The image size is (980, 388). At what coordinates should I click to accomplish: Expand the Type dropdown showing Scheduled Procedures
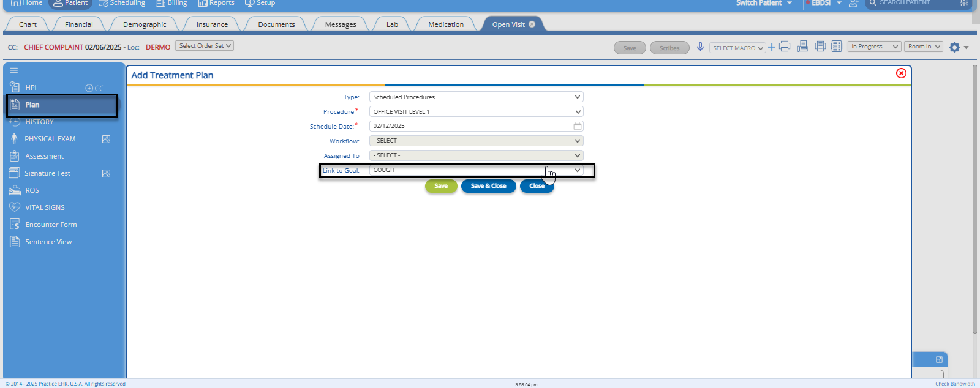(x=476, y=97)
